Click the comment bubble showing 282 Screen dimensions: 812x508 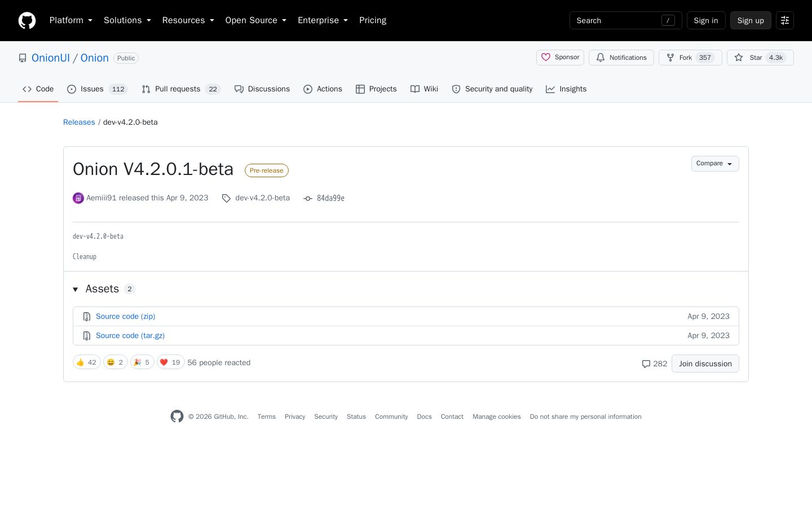655,364
